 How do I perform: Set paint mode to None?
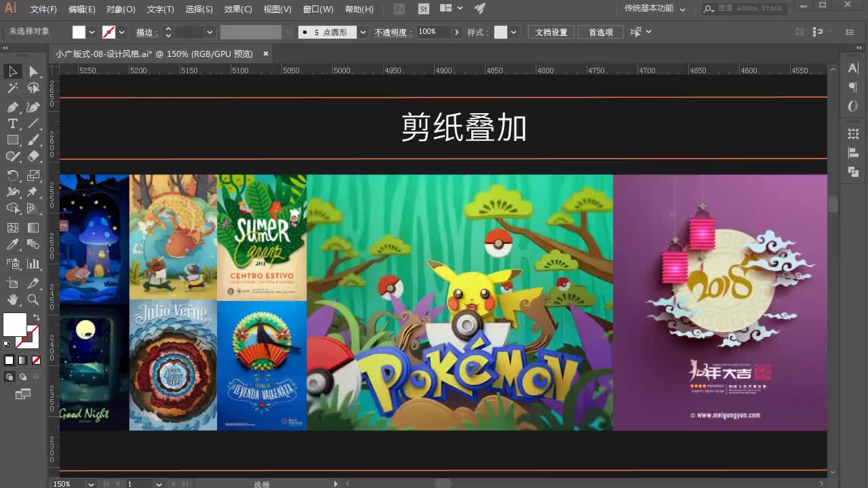(x=36, y=360)
